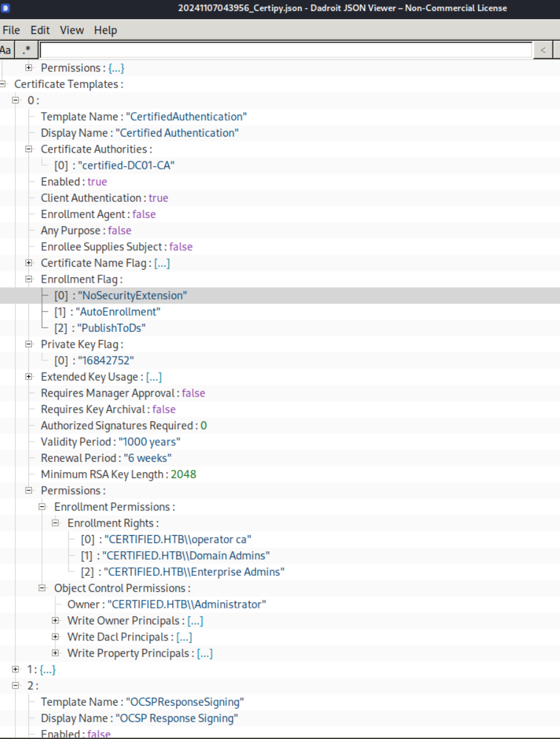Click the Dadroit app icon in title bar
Viewport: 560px width, 739px height.
6,7
